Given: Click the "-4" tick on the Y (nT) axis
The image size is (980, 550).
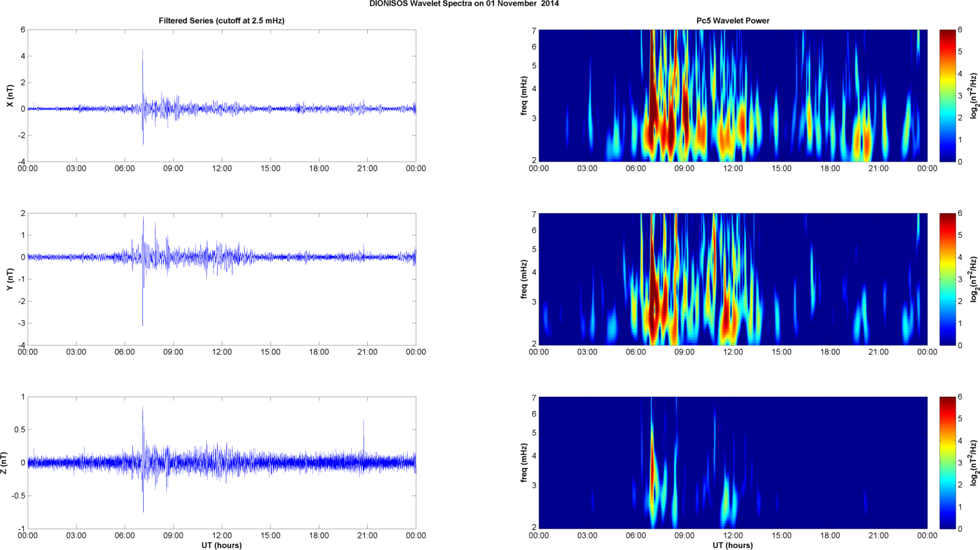Looking at the screenshot, I should click(21, 345).
